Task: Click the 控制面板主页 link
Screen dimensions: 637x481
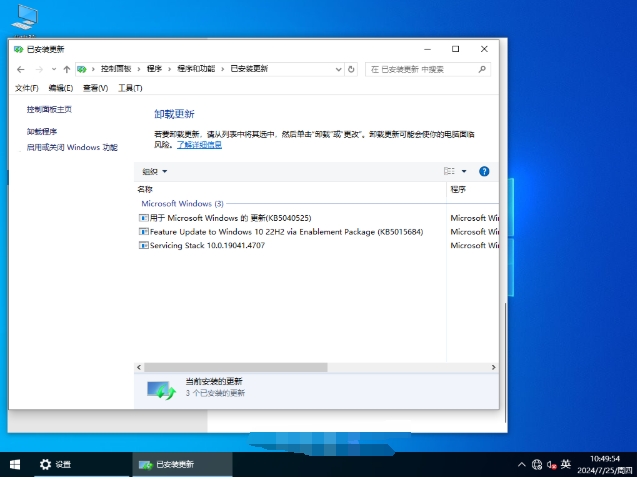Action: click(x=49, y=109)
